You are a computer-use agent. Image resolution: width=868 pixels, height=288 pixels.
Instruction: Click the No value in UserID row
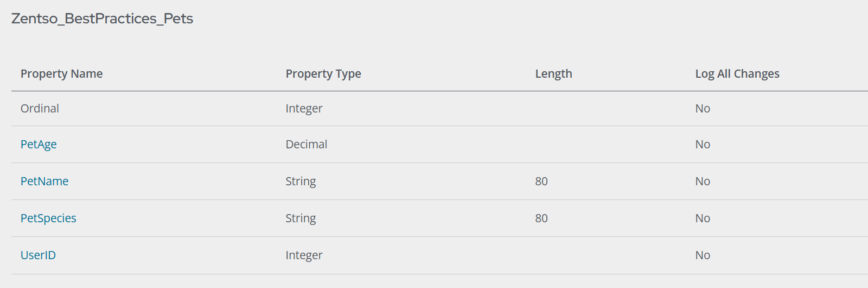(702, 255)
